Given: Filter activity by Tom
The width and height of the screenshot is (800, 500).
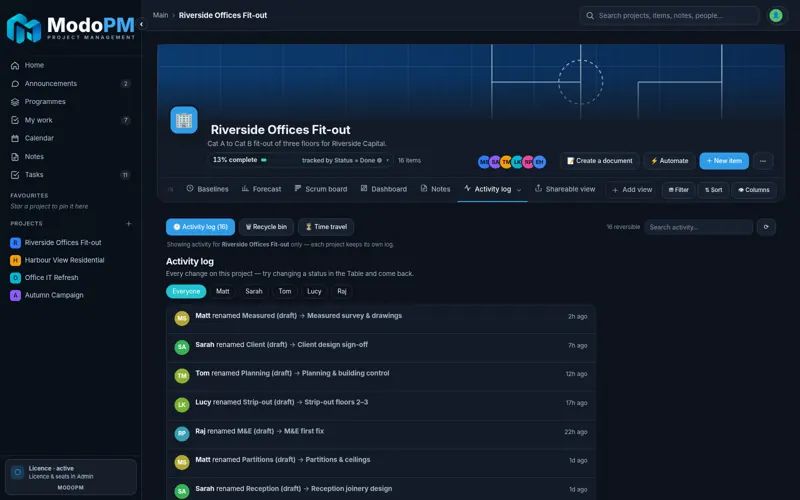Looking at the screenshot, I should tap(285, 291).
